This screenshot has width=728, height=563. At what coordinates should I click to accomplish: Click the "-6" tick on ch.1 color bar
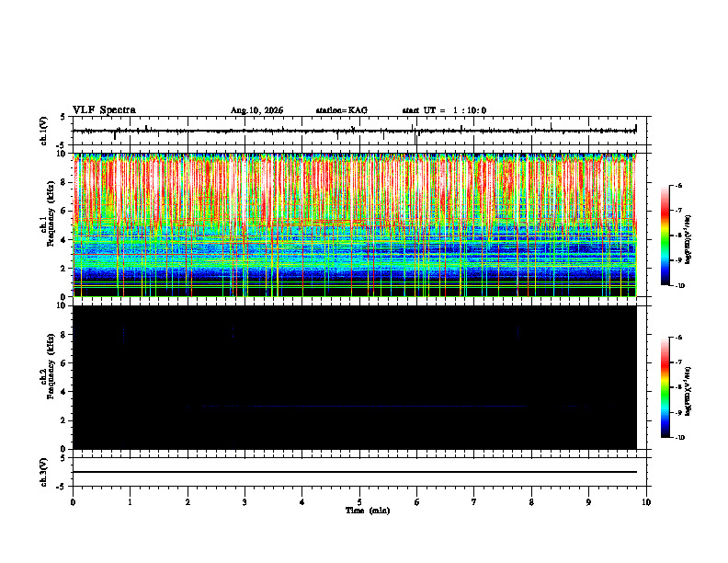click(678, 186)
